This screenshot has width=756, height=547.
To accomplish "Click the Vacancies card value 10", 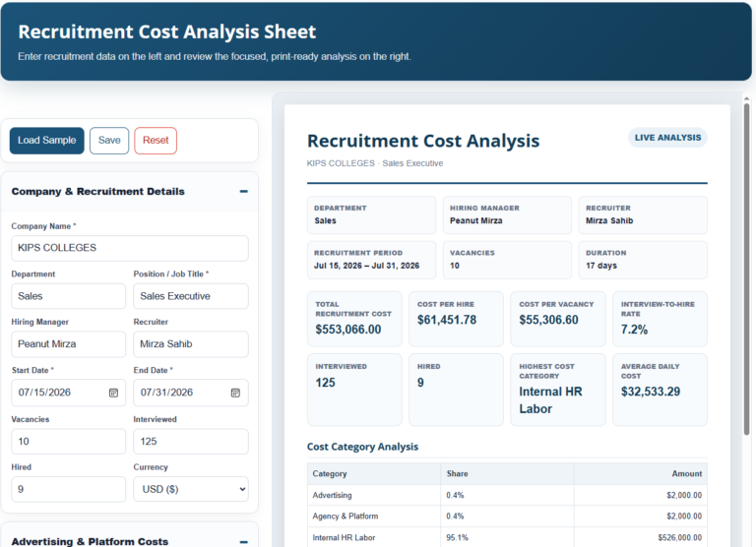I will pyautogui.click(x=455, y=266).
